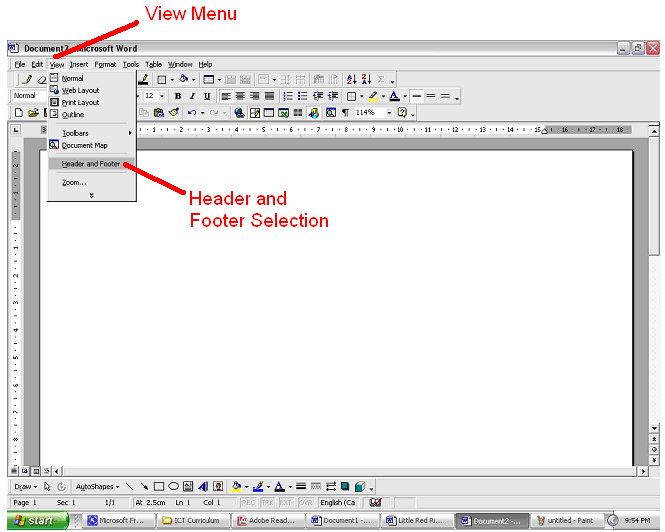Click the Insert Table icon
Viewport: 665px width, 532px height.
tap(269, 112)
